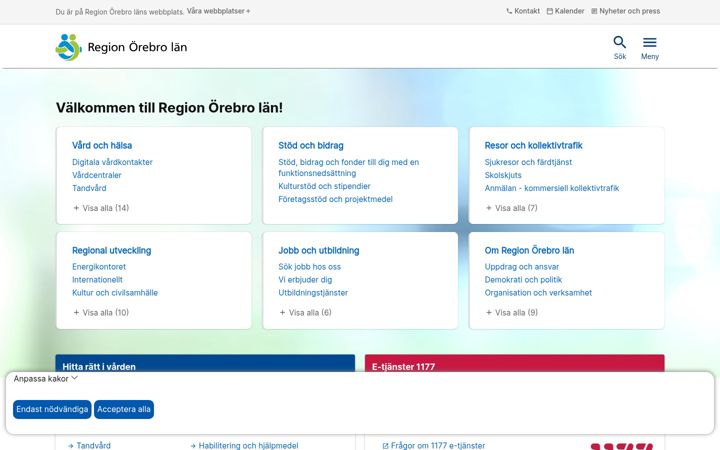Open Anmälan - kommersiell kollektivtrafik link
720x450 pixels.
click(x=551, y=188)
